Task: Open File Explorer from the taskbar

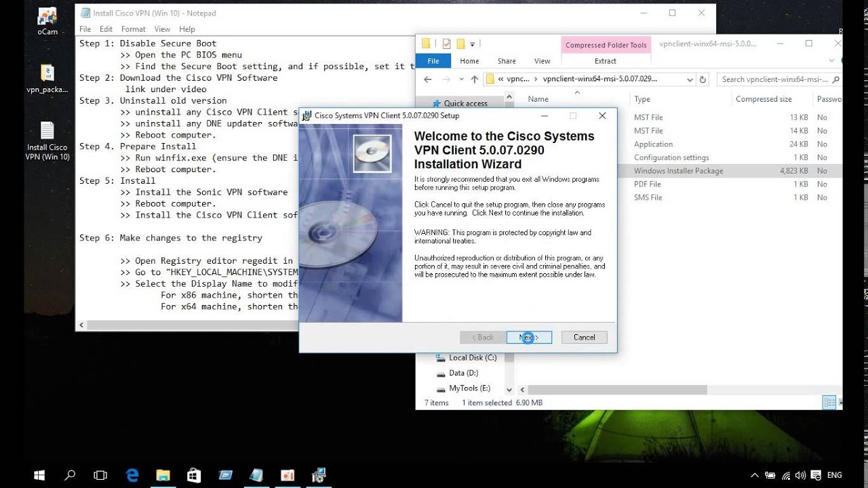Action: click(163, 475)
